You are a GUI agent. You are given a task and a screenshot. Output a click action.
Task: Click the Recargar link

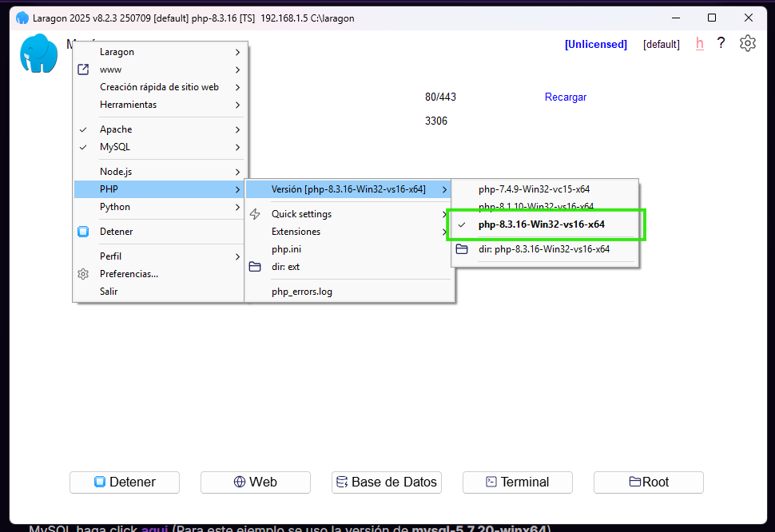tap(565, 97)
